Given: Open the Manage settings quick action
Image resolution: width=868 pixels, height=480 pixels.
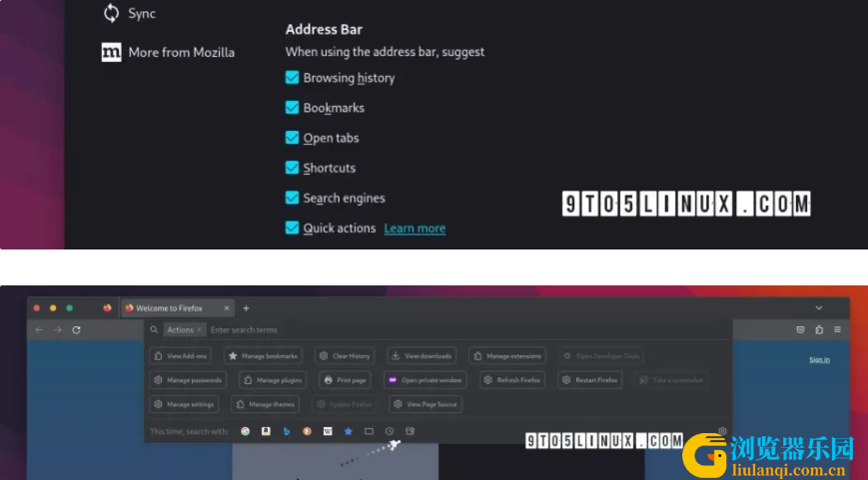Looking at the screenshot, I should click(184, 404).
